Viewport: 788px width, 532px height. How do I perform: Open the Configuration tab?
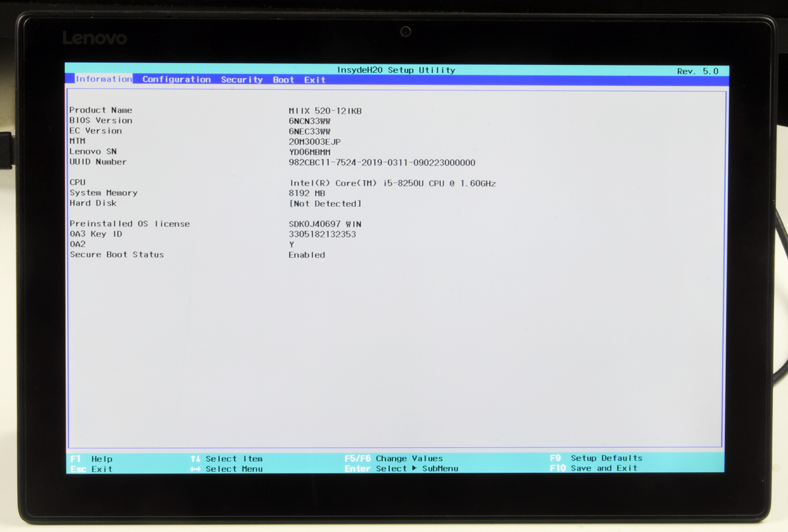[176, 79]
